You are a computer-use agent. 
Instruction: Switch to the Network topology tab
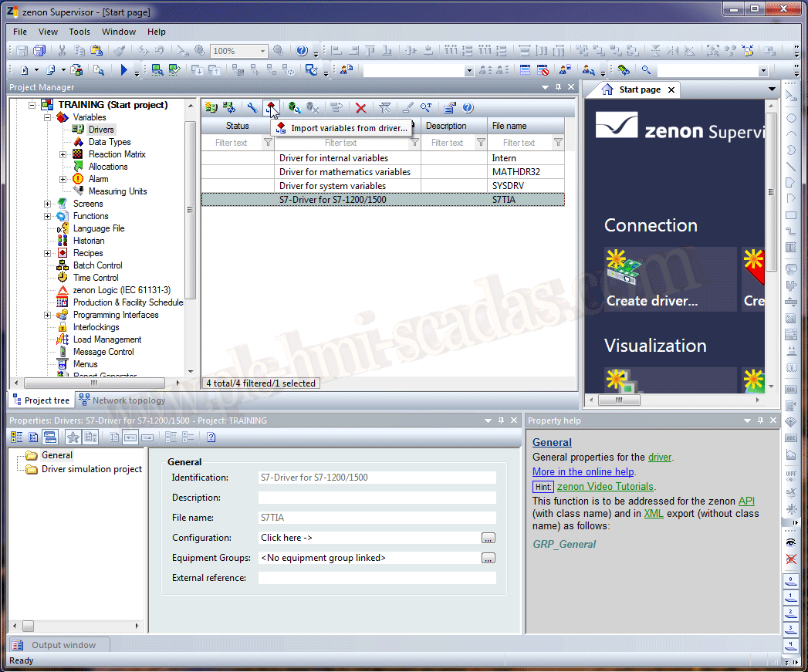point(122,400)
